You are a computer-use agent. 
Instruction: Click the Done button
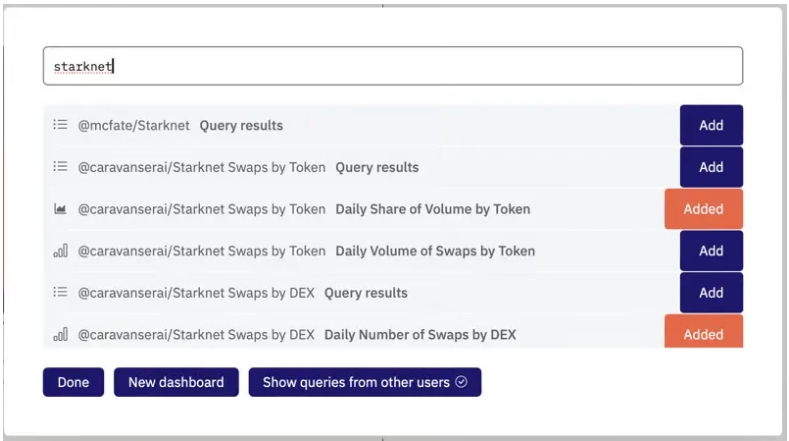pyautogui.click(x=73, y=382)
